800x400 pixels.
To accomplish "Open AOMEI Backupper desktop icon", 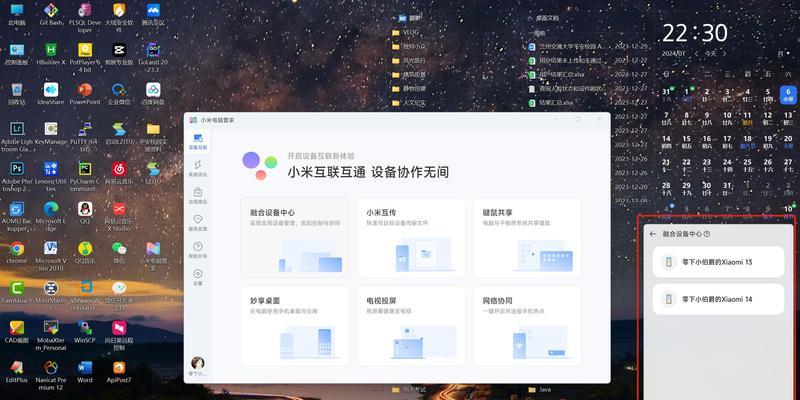I will [x=17, y=216].
